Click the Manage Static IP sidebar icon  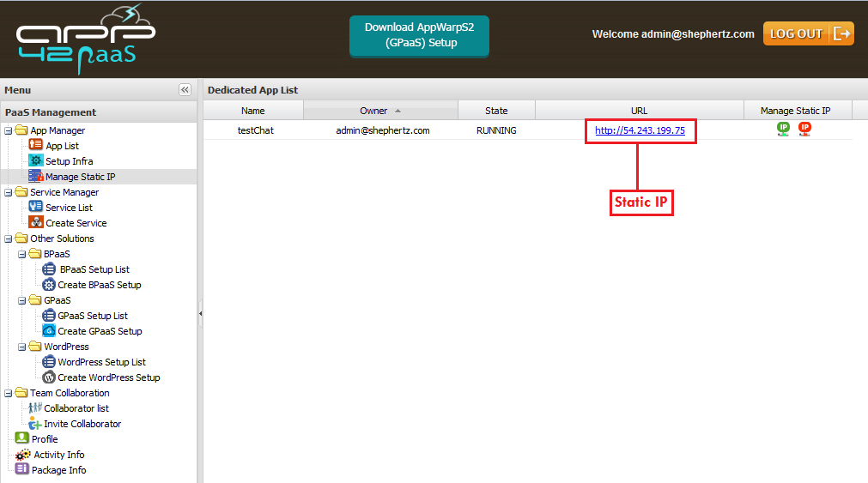[x=35, y=176]
